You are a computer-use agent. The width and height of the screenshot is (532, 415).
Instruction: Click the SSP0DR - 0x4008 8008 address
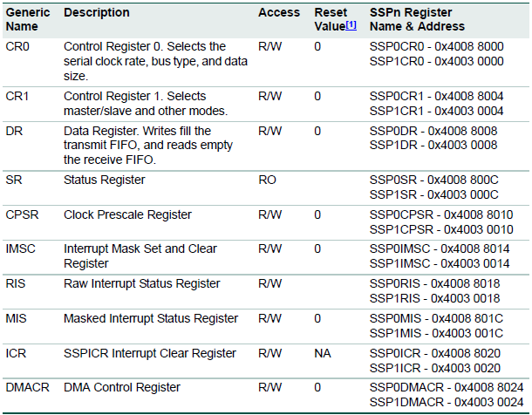433,131
